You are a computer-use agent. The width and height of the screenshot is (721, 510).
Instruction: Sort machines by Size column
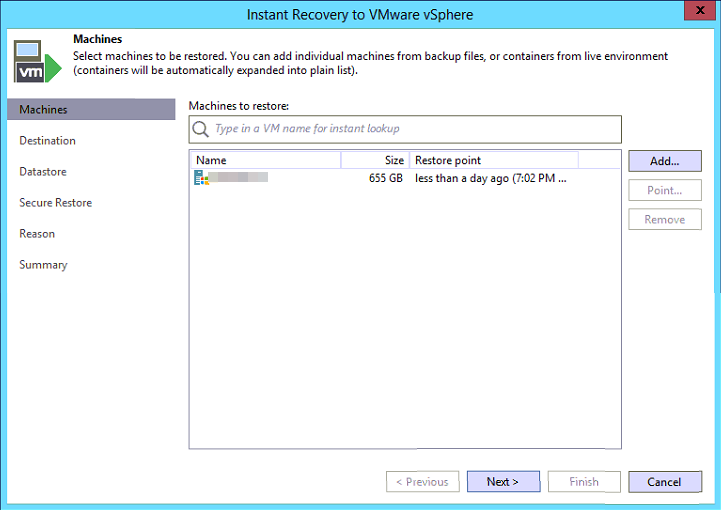[375, 160]
